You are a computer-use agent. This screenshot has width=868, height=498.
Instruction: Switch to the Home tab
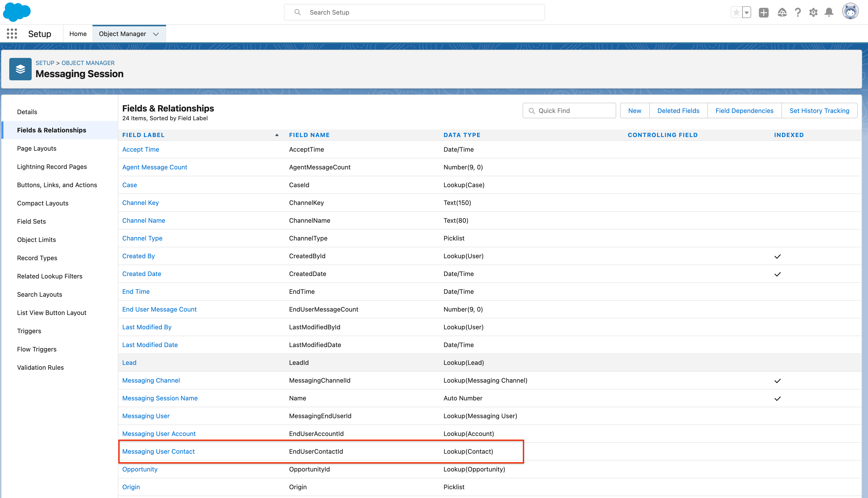(78, 34)
